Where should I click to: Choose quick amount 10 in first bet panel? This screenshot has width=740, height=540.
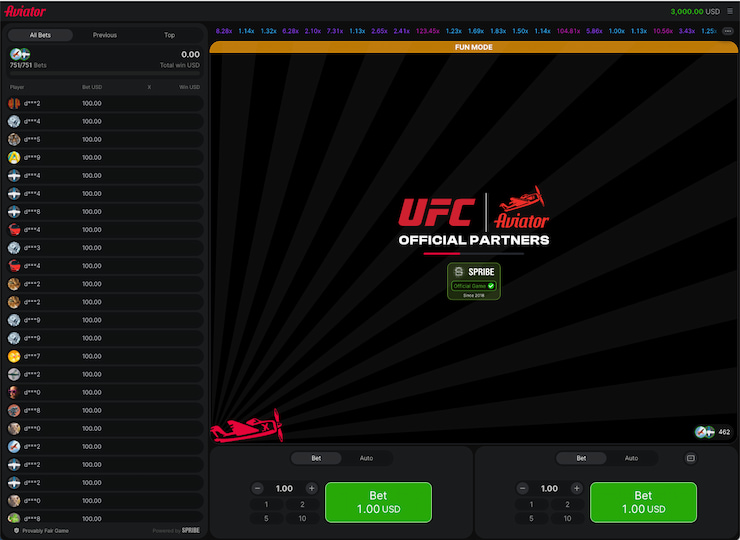pyautogui.click(x=302, y=518)
